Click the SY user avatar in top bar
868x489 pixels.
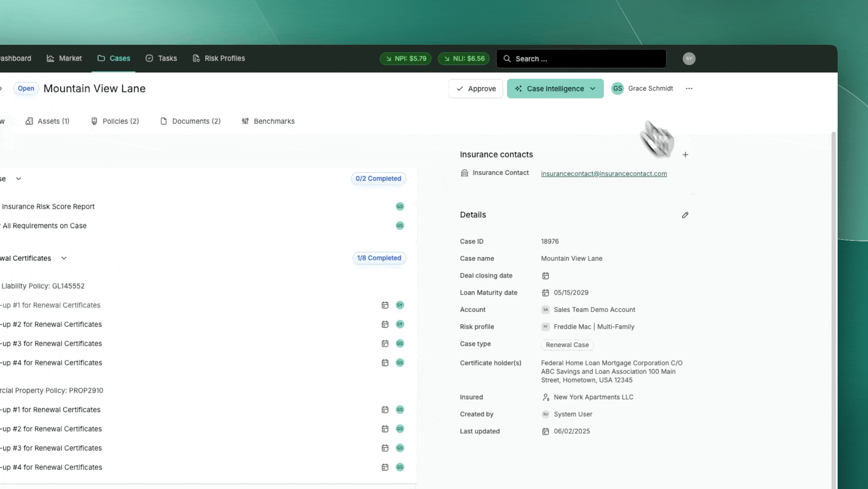689,59
